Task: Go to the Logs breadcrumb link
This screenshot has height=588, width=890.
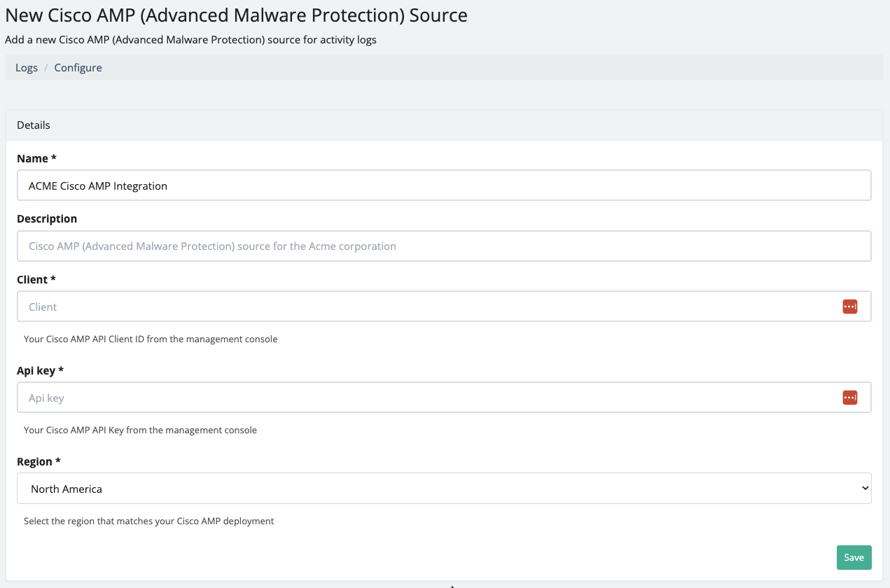Action: pyautogui.click(x=27, y=68)
